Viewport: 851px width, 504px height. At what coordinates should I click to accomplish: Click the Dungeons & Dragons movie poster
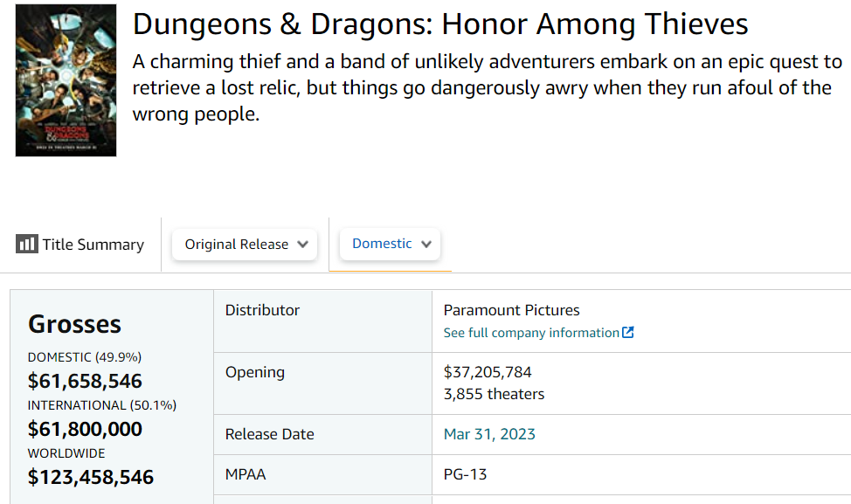coord(66,80)
